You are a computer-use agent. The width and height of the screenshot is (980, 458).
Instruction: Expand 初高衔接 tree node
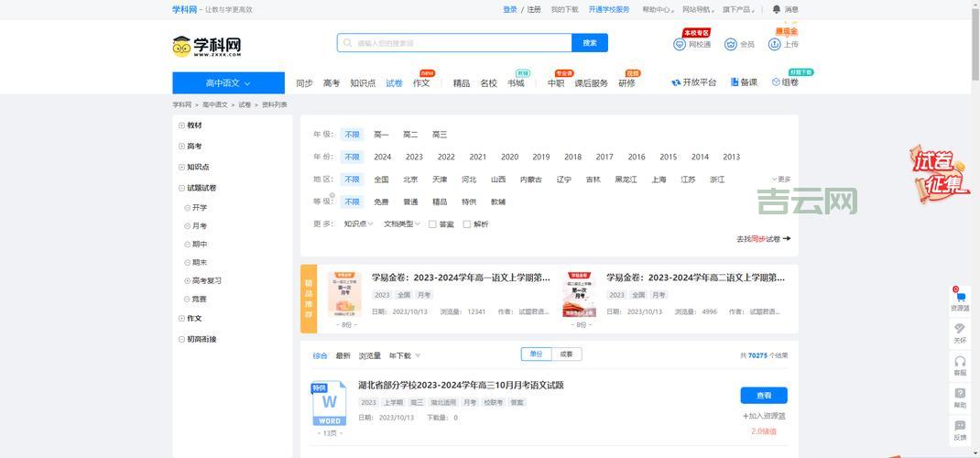pyautogui.click(x=182, y=339)
